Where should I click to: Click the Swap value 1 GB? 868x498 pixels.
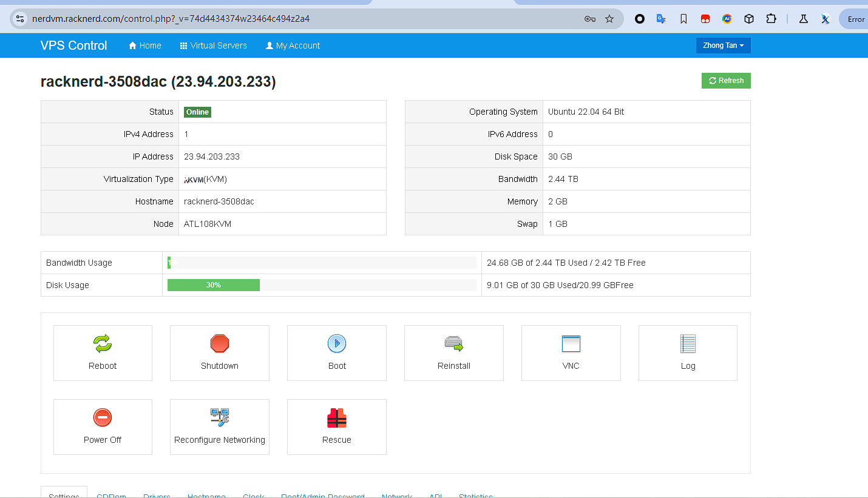pyautogui.click(x=558, y=224)
